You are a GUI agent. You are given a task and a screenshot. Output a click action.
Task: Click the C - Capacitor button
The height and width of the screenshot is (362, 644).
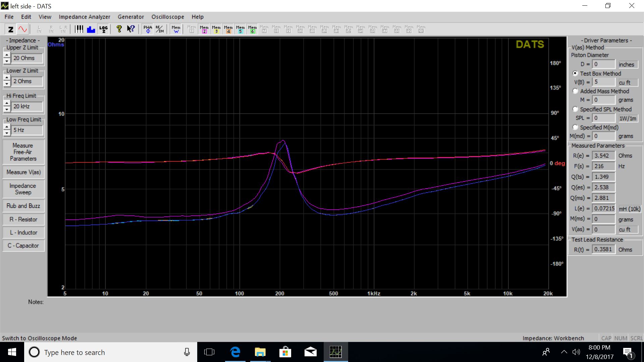pos(23,246)
